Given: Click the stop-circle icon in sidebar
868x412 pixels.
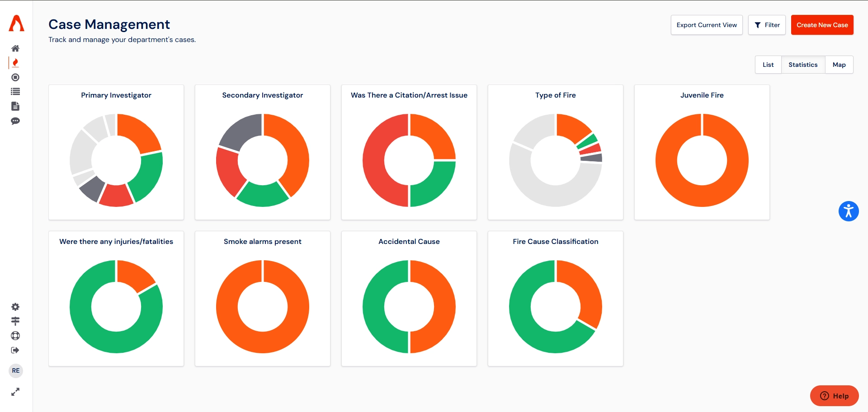Looking at the screenshot, I should pos(15,77).
